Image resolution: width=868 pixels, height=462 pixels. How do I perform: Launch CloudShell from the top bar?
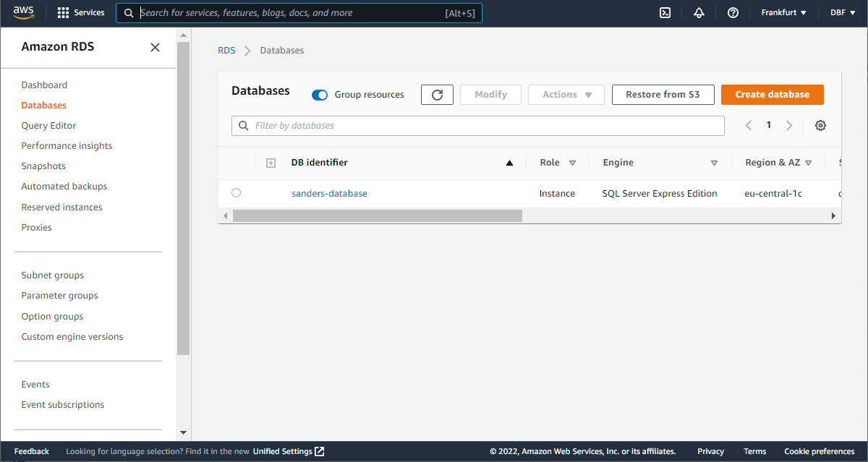coord(665,12)
